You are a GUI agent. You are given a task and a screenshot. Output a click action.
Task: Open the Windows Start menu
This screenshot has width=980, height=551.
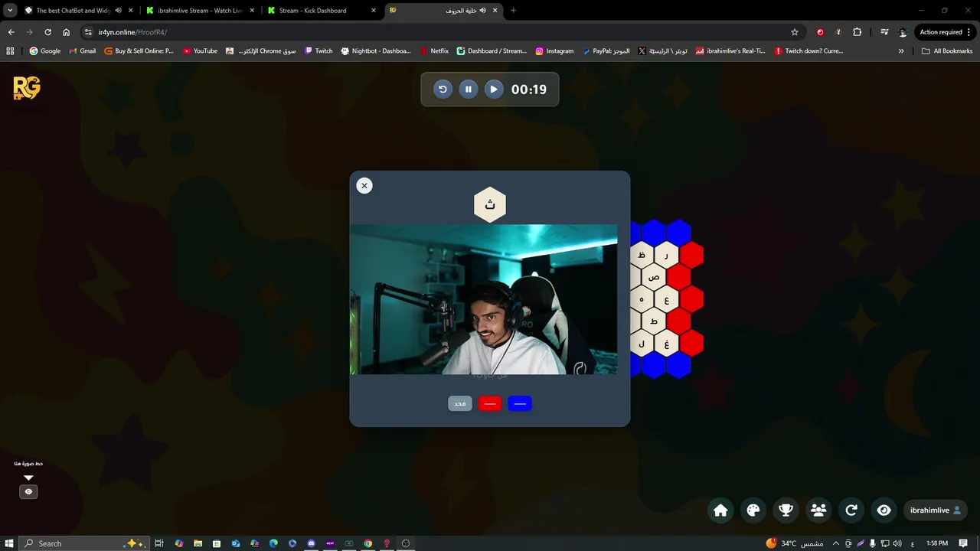(9, 543)
